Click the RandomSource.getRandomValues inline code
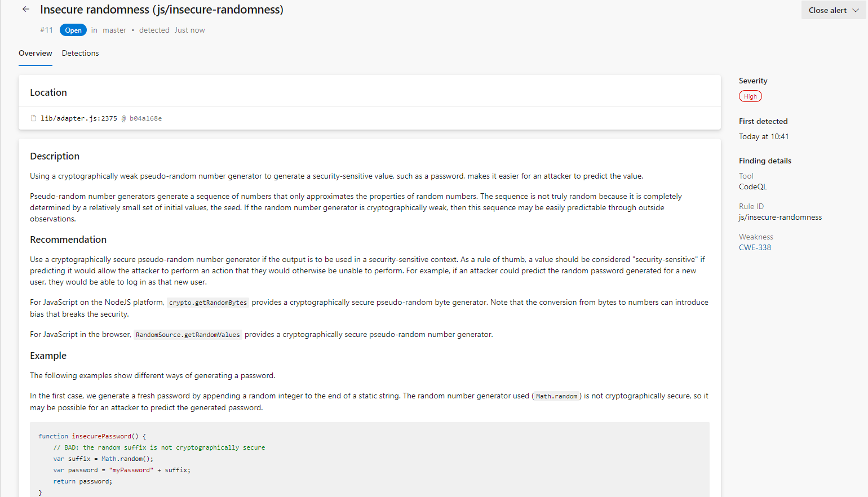 pyautogui.click(x=188, y=335)
